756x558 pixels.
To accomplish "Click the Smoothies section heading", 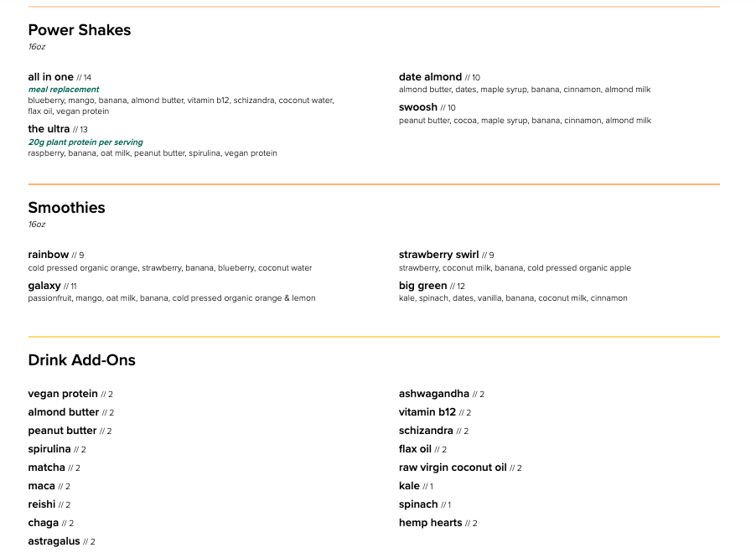I will 66,208.
